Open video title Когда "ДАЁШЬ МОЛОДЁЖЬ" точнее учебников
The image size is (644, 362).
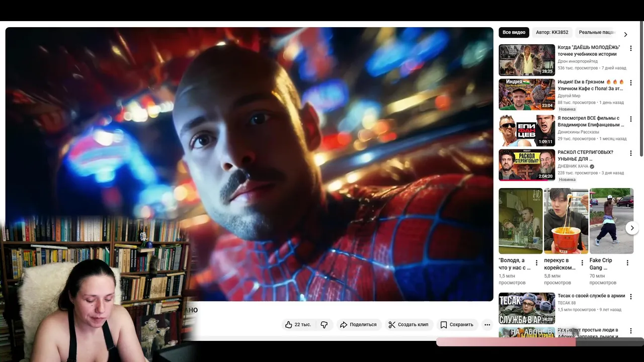(589, 51)
